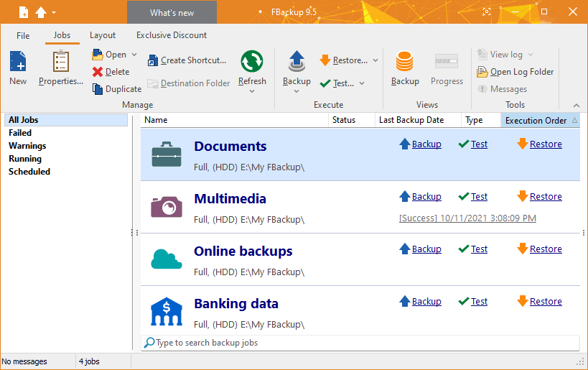Click the search backup jobs field
The height and width of the screenshot is (370, 588).
(x=360, y=343)
